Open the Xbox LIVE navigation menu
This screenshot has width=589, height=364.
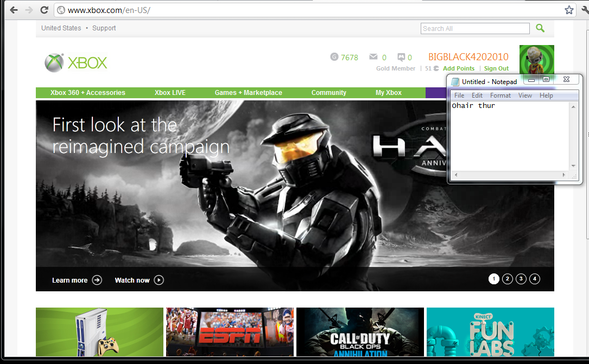pos(170,93)
